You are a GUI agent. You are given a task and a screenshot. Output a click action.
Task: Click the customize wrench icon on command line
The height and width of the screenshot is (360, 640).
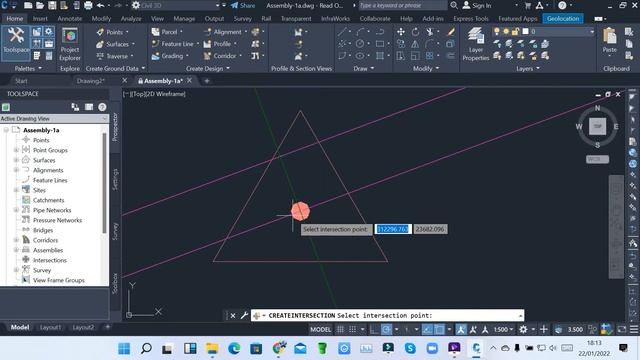point(244,315)
